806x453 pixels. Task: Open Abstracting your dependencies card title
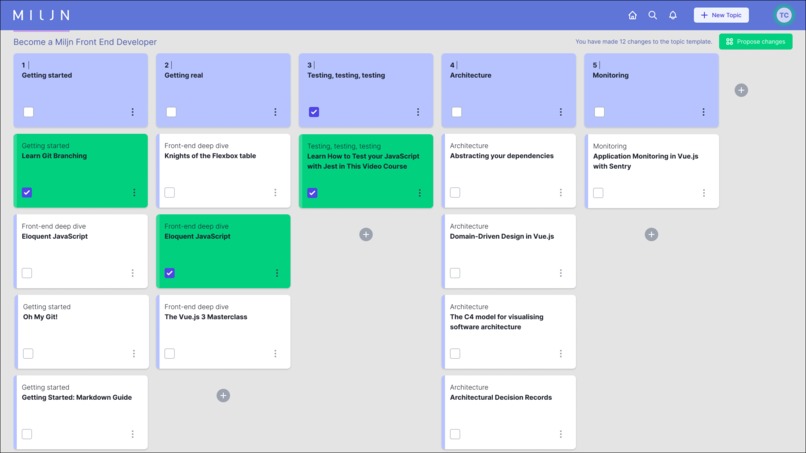(x=502, y=156)
